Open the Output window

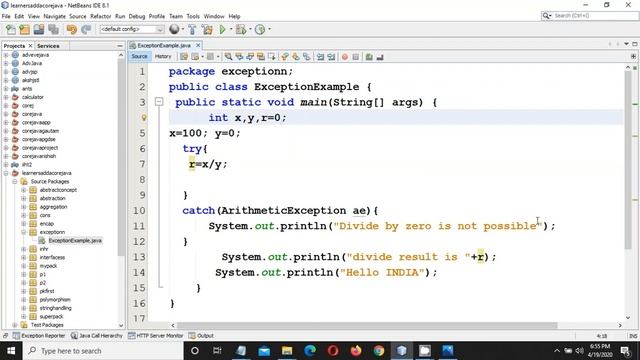201,336
